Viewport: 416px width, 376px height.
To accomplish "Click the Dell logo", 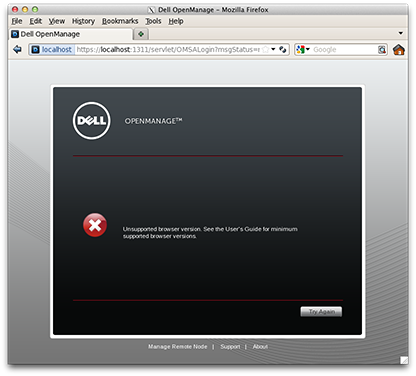I will 91,121.
